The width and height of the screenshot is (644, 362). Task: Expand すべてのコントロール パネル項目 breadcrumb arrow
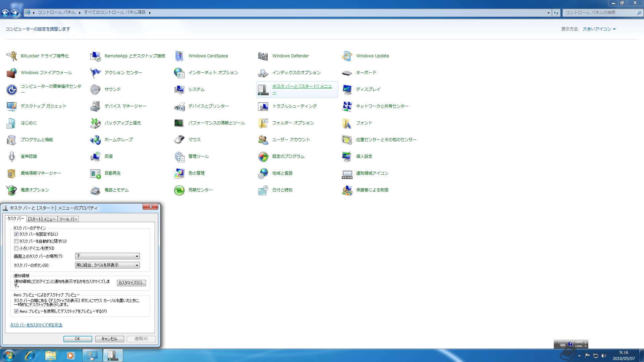click(150, 13)
